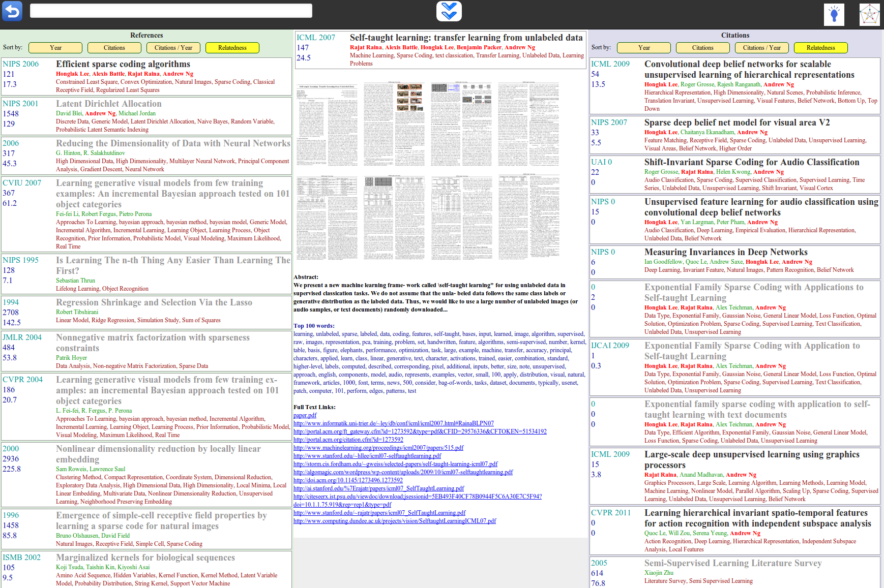884x588 pixels.
Task: Open Shift-Invariant Sparse Coding for Audio Classification
Action: [x=752, y=162]
